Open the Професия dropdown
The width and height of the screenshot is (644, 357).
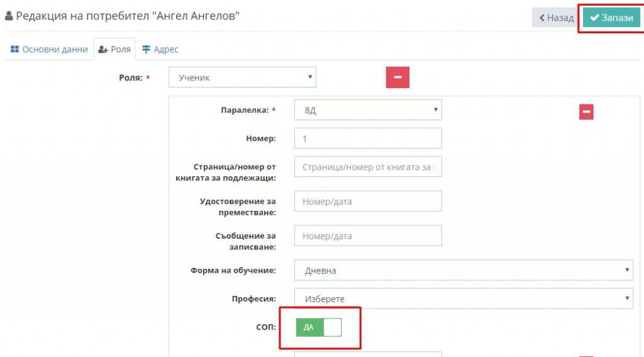coord(464,298)
